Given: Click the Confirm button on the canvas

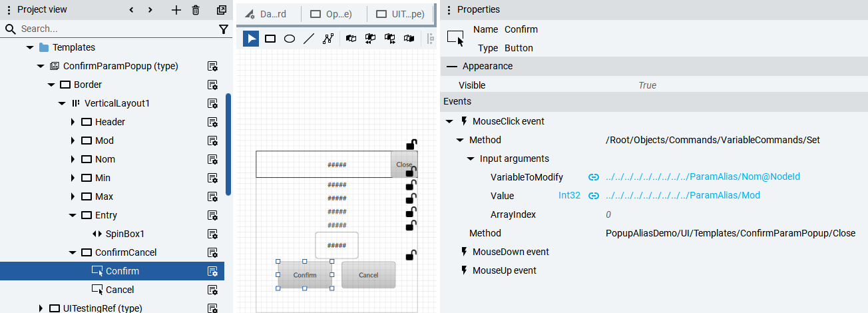Looking at the screenshot, I should click(305, 275).
